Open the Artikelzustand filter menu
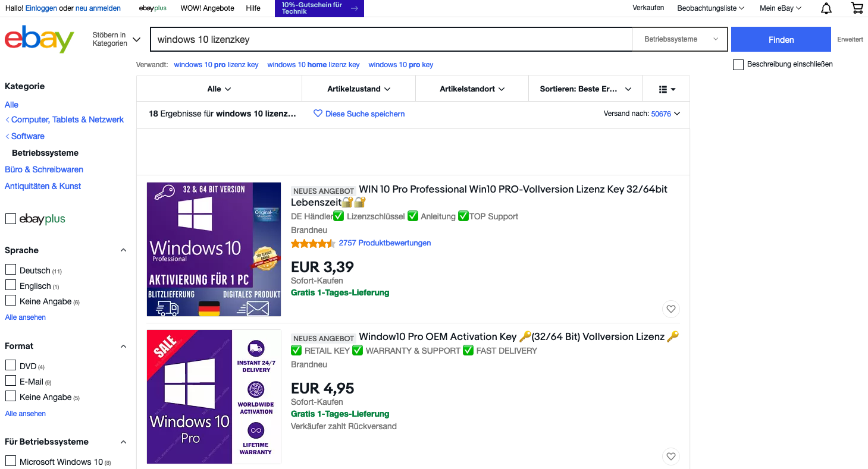The height and width of the screenshot is (469, 868). point(359,89)
